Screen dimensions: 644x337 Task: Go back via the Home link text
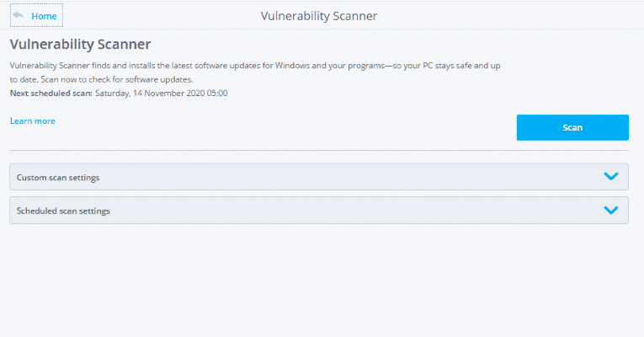(x=44, y=16)
